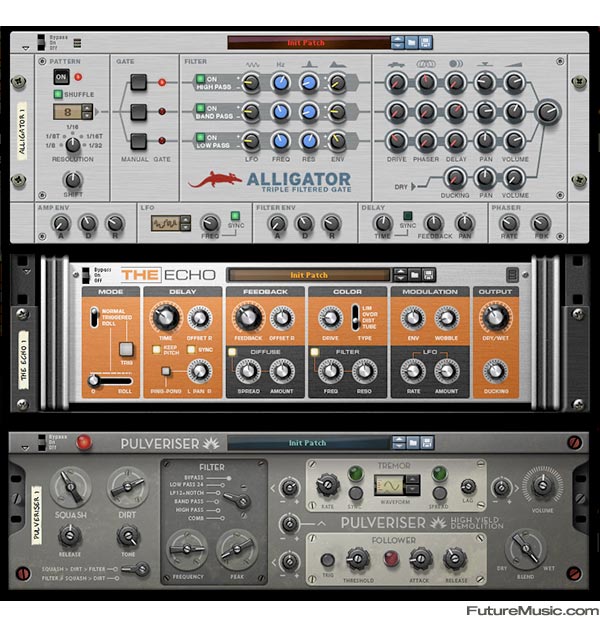Toggle Alligator bypass switch
This screenshot has width=600, height=636.
click(41, 43)
